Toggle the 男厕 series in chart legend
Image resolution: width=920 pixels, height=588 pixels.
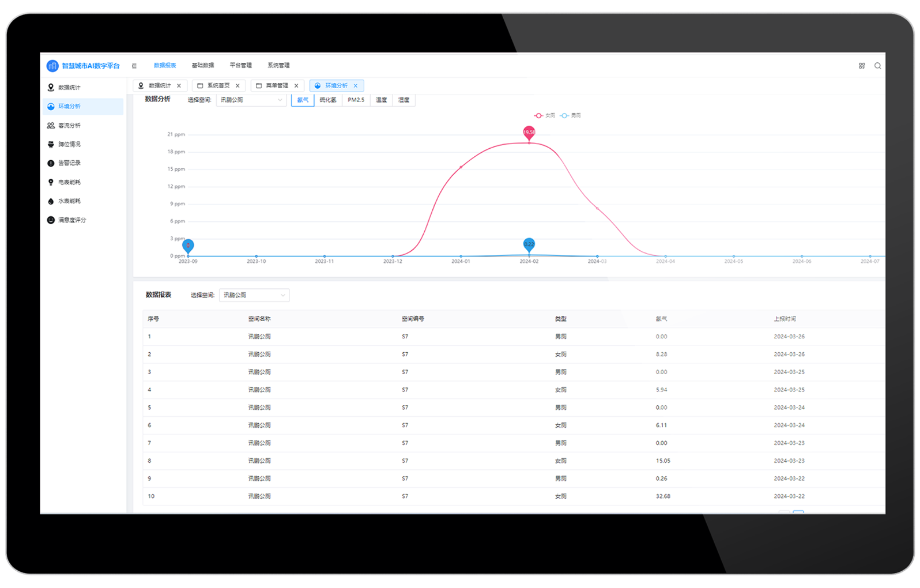point(571,116)
